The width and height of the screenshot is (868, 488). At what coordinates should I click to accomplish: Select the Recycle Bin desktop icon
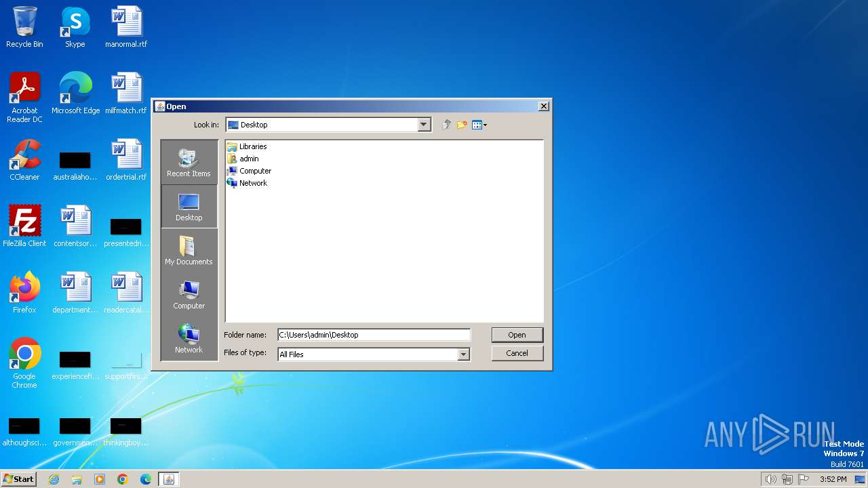pos(24,27)
